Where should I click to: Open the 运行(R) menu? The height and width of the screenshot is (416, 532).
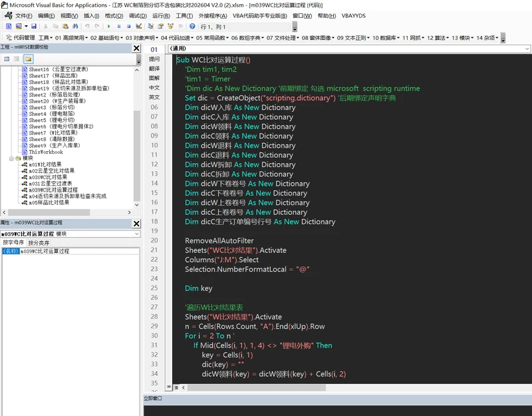(x=161, y=15)
